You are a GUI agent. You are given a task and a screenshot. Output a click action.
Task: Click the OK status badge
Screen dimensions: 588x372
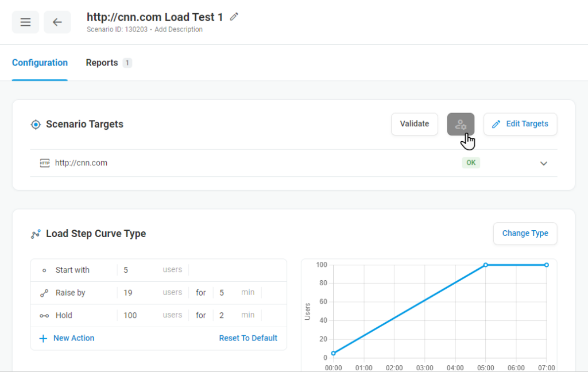pyautogui.click(x=471, y=163)
